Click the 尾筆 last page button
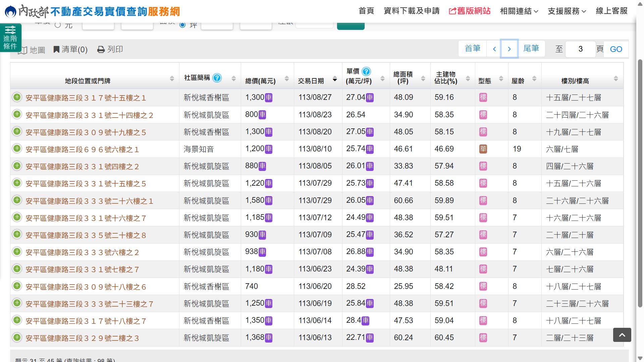This screenshot has height=362, width=644. [531, 49]
